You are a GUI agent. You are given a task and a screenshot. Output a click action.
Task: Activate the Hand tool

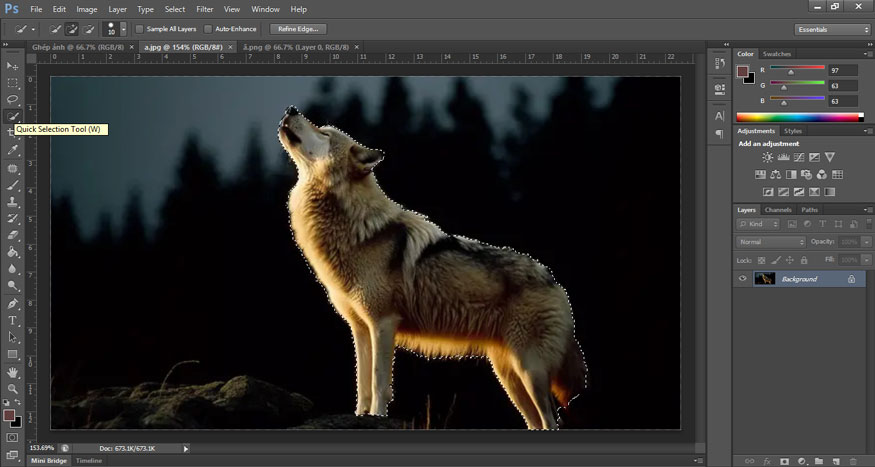tap(13, 371)
